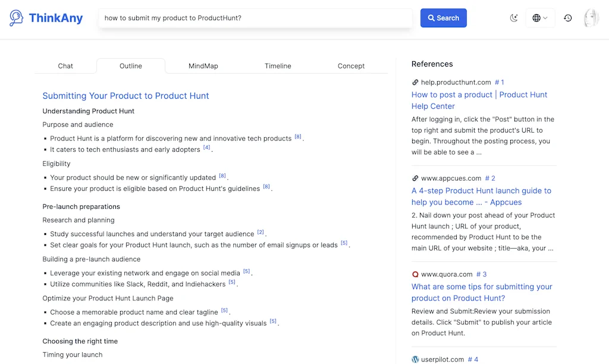Switch to the MindMap tab
609x364 pixels.
[x=203, y=66]
